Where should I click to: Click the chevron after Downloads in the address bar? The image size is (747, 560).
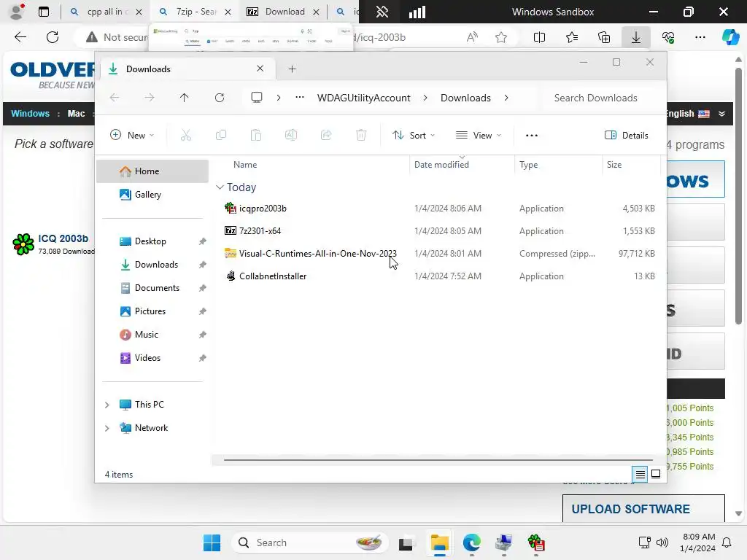click(506, 98)
